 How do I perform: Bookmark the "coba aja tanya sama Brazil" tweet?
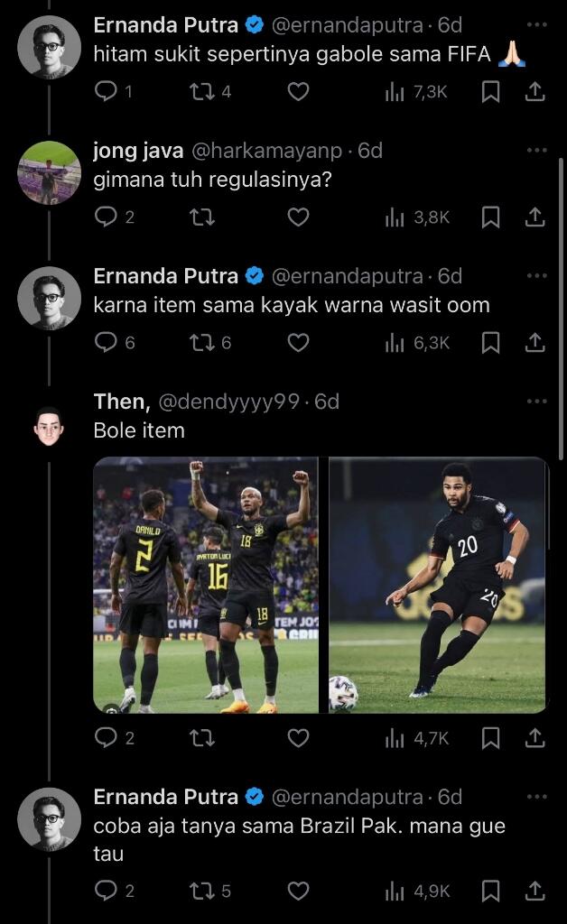click(490, 891)
